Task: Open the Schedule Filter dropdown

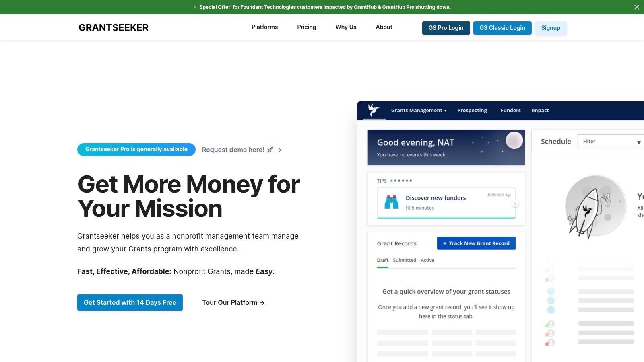Action: tap(610, 141)
